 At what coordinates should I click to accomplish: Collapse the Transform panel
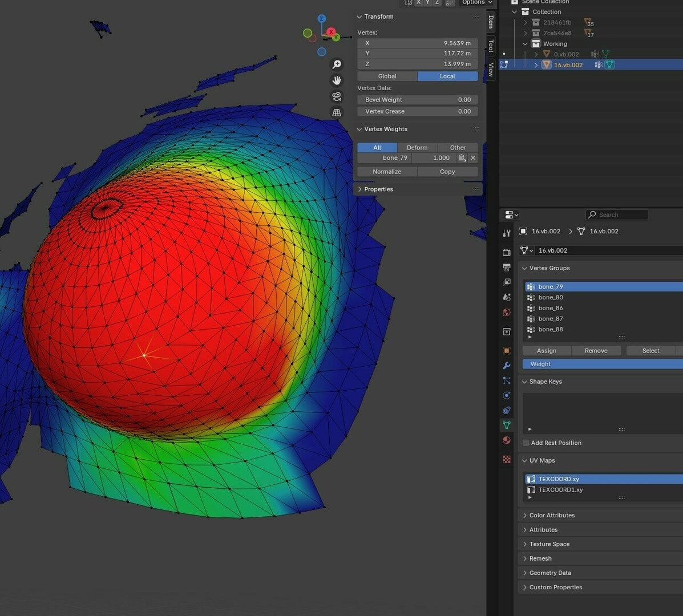[x=359, y=17]
